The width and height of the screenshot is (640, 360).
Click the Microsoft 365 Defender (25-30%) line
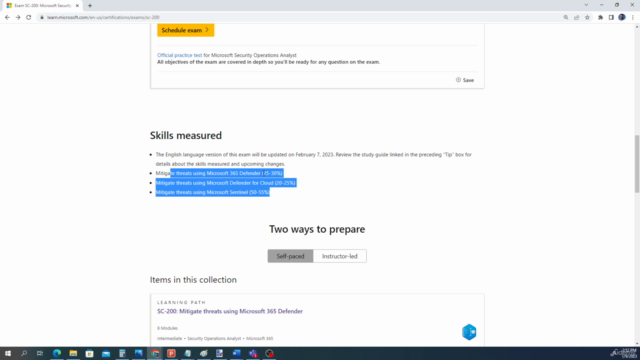[x=219, y=173]
